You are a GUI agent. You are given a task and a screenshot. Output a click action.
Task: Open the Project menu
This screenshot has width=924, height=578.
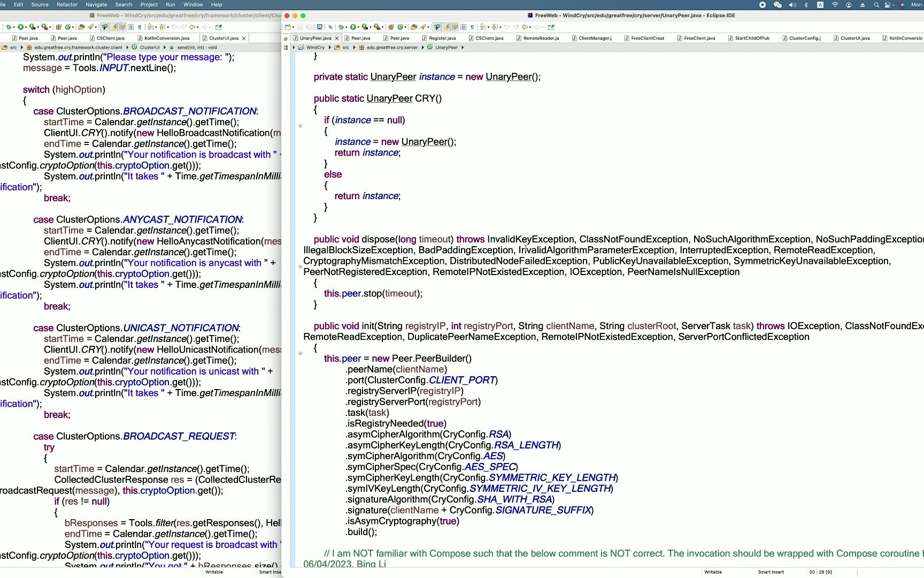149,4
